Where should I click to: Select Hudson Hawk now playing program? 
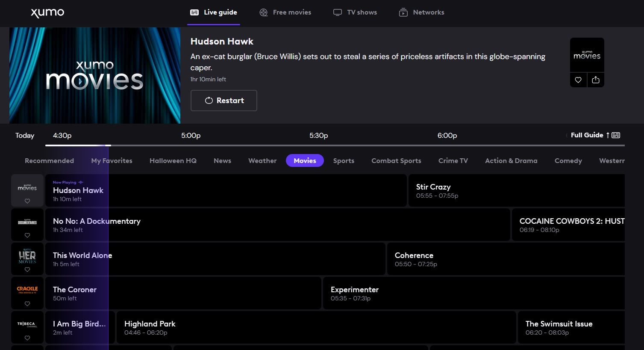click(226, 190)
